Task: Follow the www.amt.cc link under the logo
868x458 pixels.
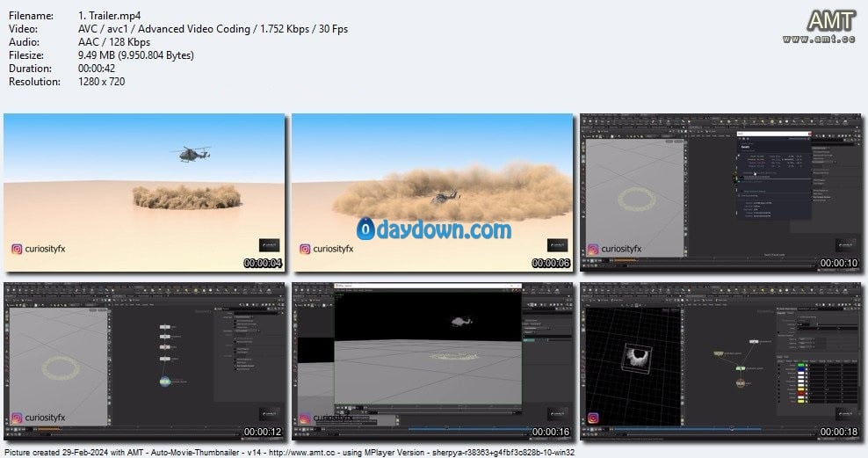Action: (819, 39)
